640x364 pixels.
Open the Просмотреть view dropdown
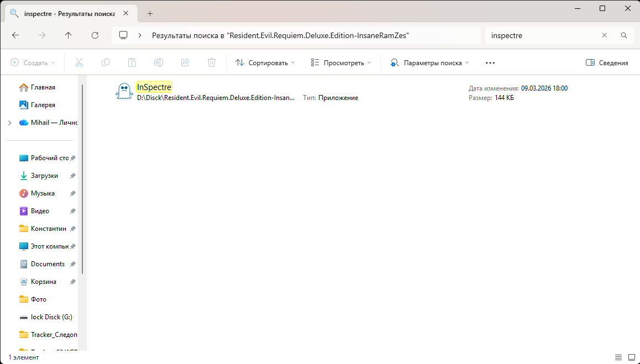[x=341, y=63]
